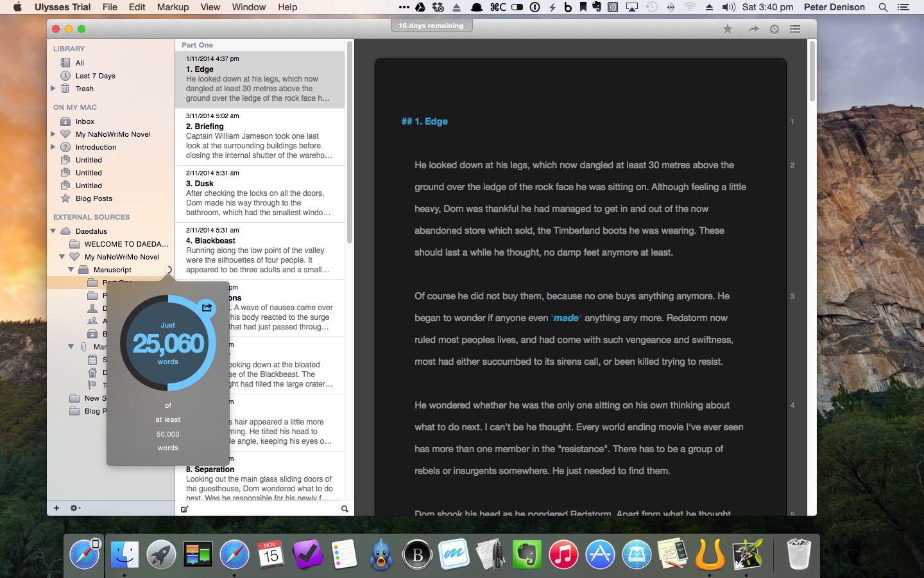This screenshot has height=578, width=924.
Task: Open the View menu
Action: point(210,7)
